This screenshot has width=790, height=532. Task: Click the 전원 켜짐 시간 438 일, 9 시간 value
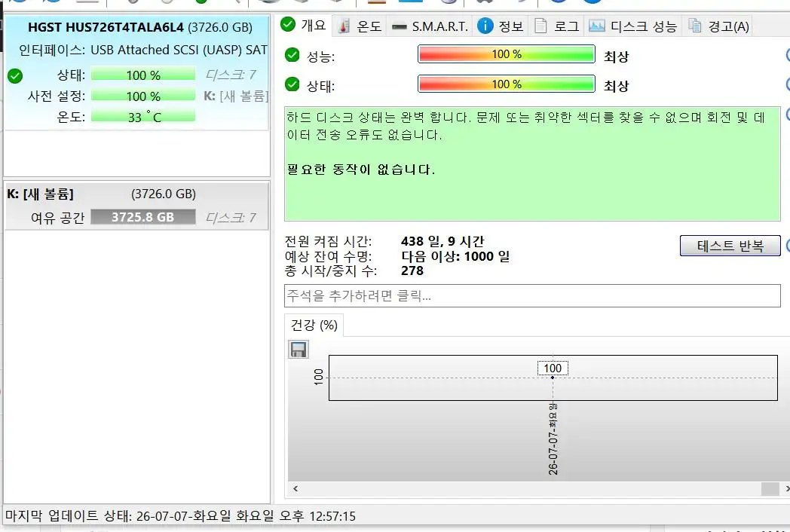pyautogui.click(x=442, y=241)
